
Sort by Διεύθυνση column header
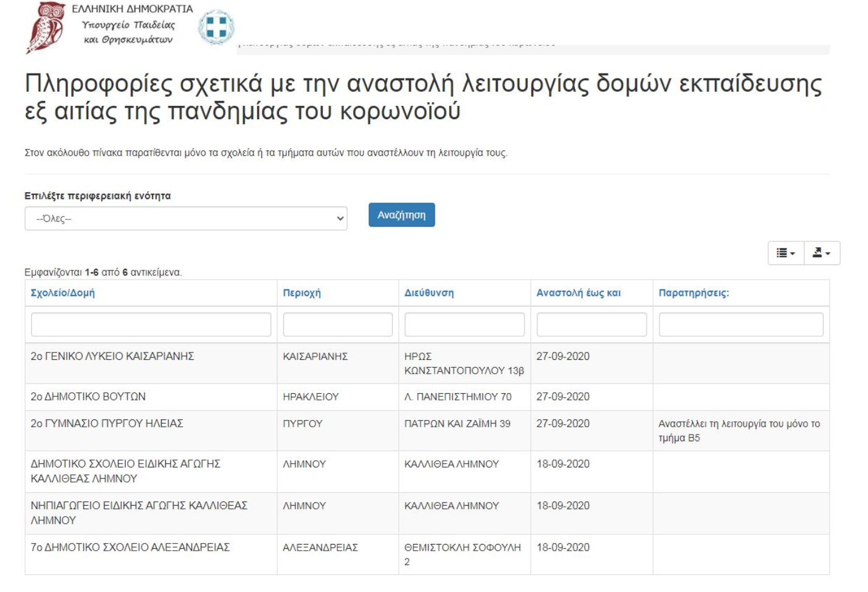point(429,293)
